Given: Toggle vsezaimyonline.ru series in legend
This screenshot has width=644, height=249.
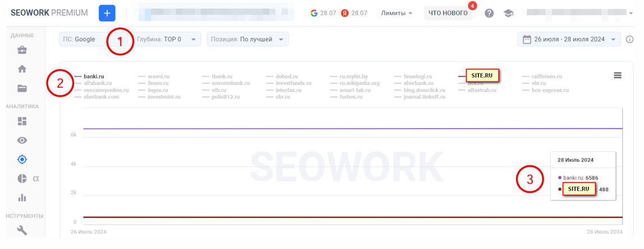Looking at the screenshot, I should tap(102, 90).
